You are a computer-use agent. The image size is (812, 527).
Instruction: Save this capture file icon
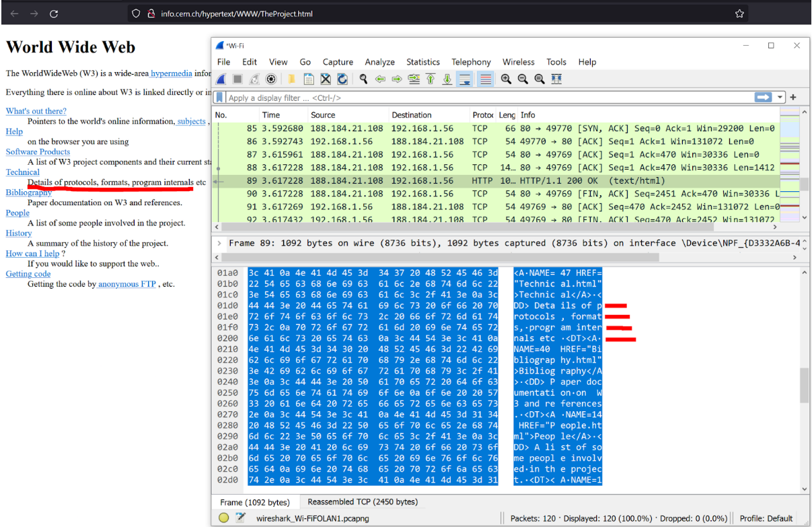309,79
